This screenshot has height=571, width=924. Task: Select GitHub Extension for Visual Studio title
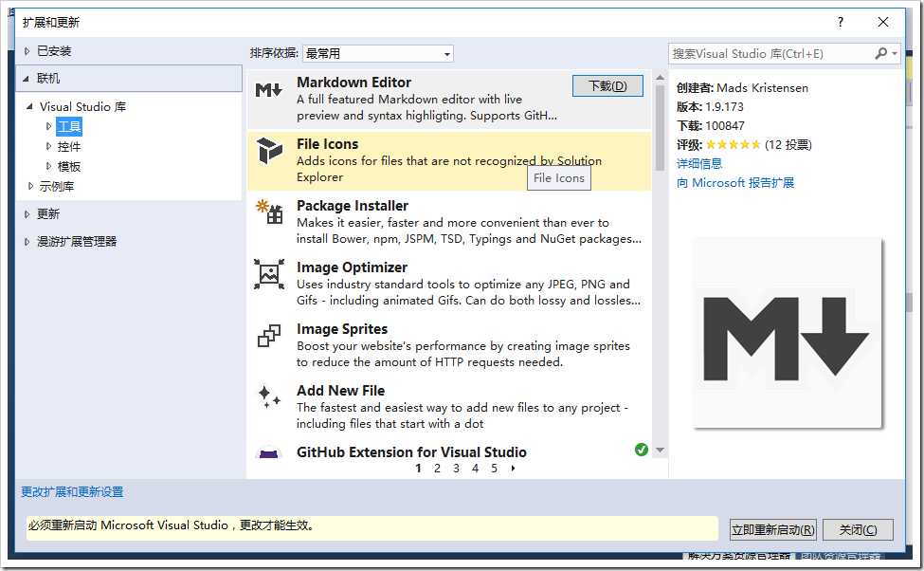tap(411, 451)
